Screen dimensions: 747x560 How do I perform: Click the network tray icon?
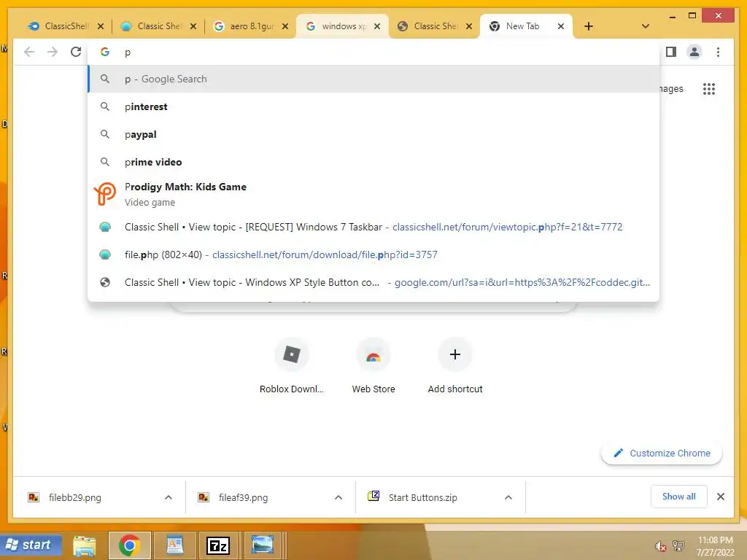pos(678,546)
